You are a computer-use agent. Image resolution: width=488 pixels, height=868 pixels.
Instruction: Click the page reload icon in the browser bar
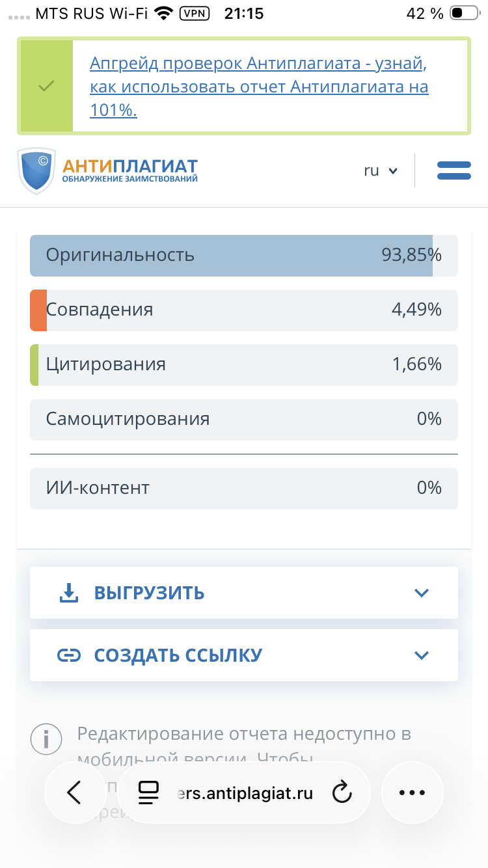pos(342,793)
